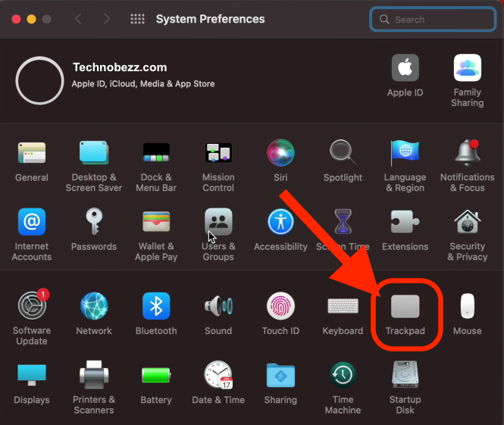Open Extensions pane
504x425 pixels.
[x=405, y=222]
